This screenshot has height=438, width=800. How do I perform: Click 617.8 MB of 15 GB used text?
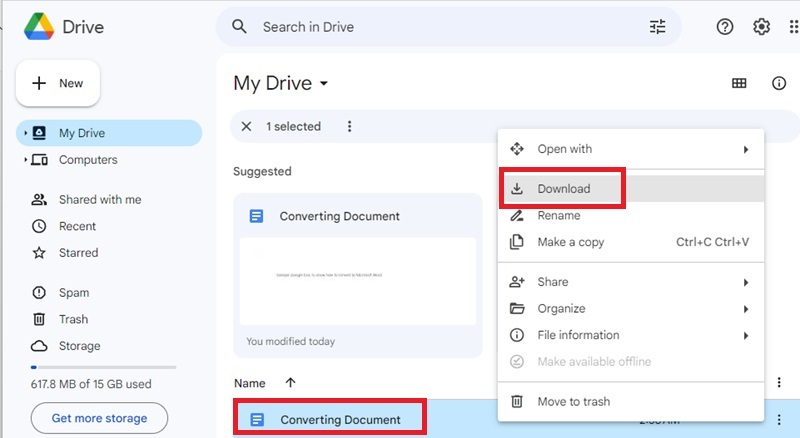tap(91, 384)
